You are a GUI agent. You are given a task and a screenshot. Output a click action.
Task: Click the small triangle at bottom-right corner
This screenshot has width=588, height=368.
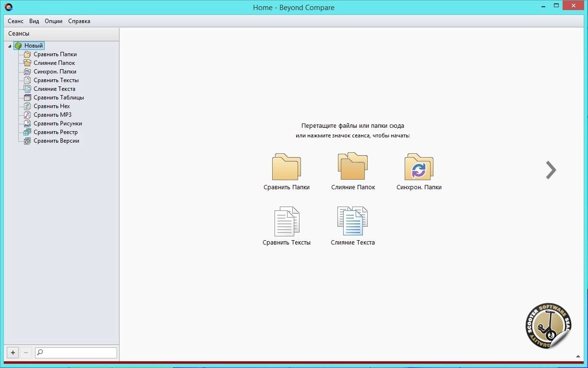coord(578,356)
